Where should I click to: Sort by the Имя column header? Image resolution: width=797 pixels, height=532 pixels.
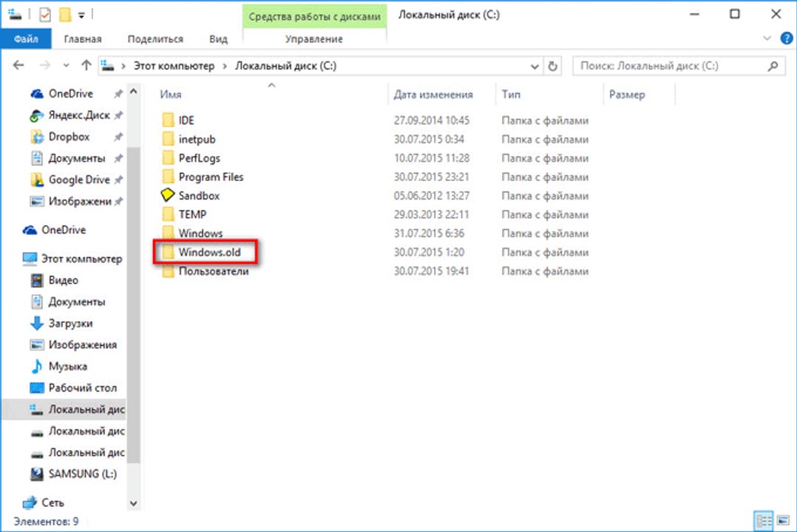click(171, 95)
